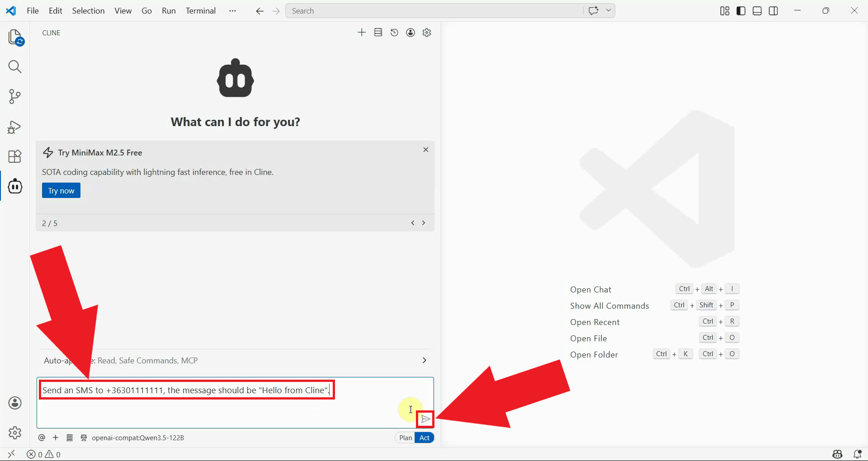Viewport: 868px width, 461px height.
Task: Click the Search command center box
Action: pyautogui.click(x=434, y=11)
